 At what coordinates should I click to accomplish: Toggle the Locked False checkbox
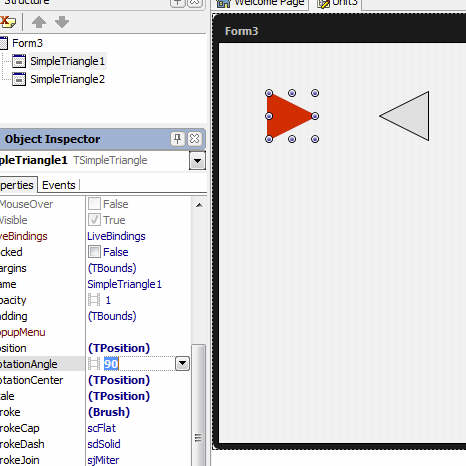pos(94,252)
